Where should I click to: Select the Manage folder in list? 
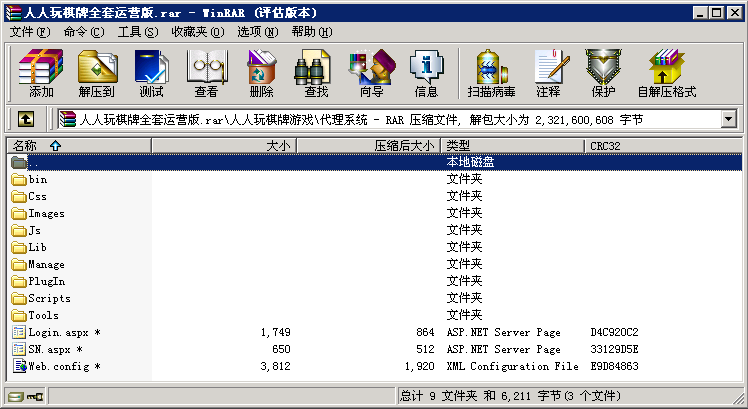coord(46,265)
